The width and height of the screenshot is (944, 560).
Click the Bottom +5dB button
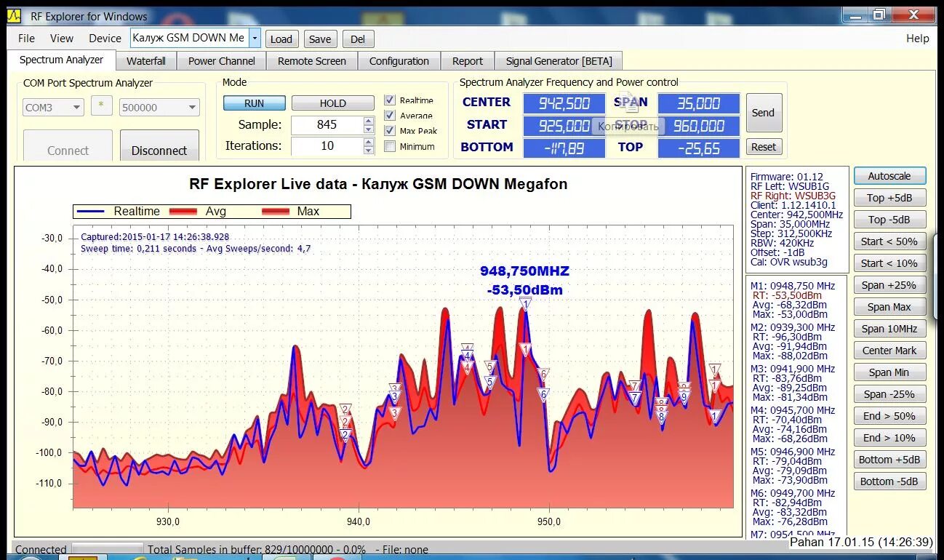[x=889, y=460]
